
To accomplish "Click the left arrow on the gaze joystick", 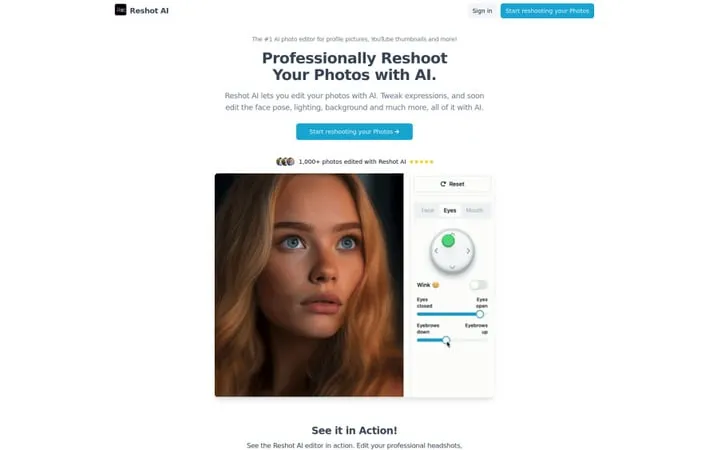I will coord(436,251).
